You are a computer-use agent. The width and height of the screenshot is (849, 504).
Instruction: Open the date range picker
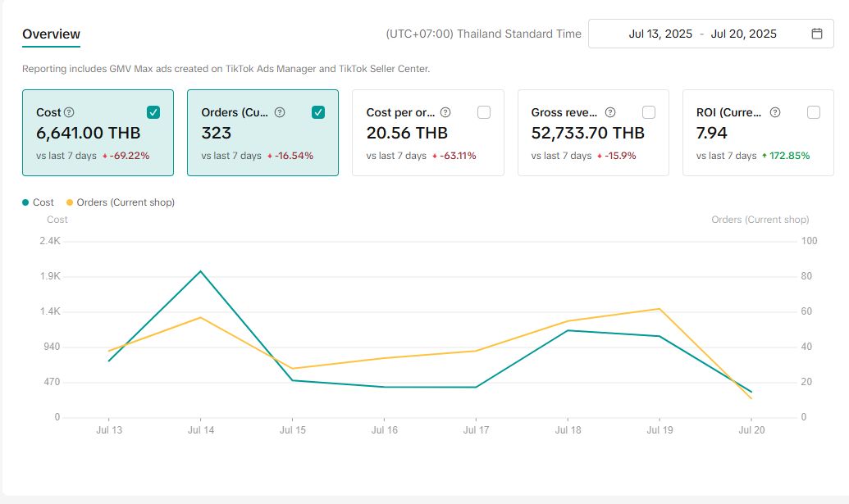tap(710, 34)
